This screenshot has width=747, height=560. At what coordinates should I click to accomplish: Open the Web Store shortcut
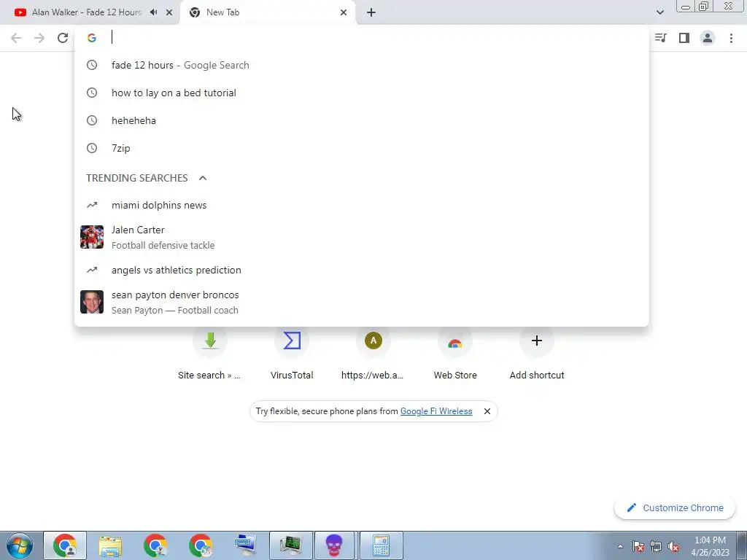point(455,355)
